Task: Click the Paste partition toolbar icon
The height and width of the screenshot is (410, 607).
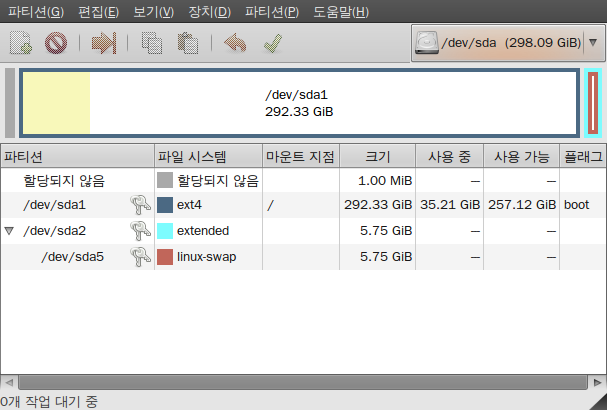Action: click(x=187, y=43)
